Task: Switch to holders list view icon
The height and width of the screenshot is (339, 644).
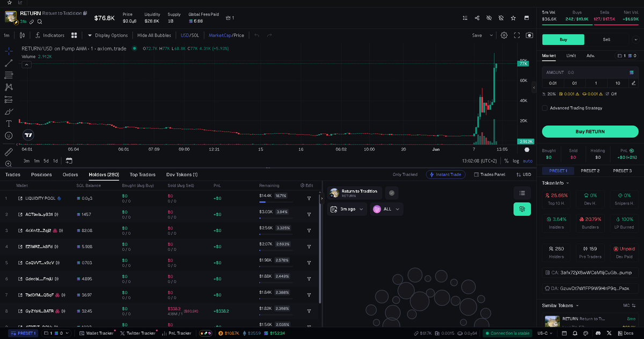Action: click(x=522, y=193)
